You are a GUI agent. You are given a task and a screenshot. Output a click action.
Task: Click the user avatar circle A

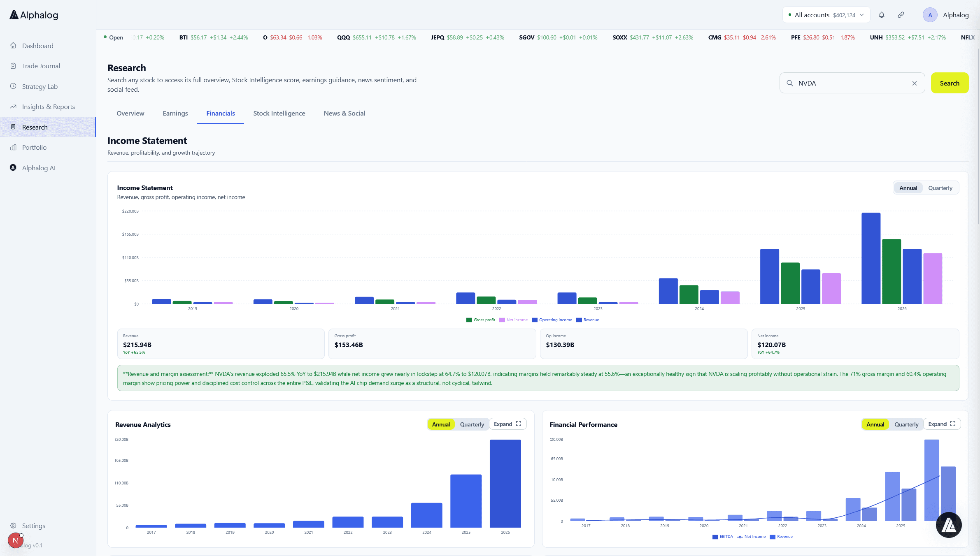pyautogui.click(x=930, y=15)
